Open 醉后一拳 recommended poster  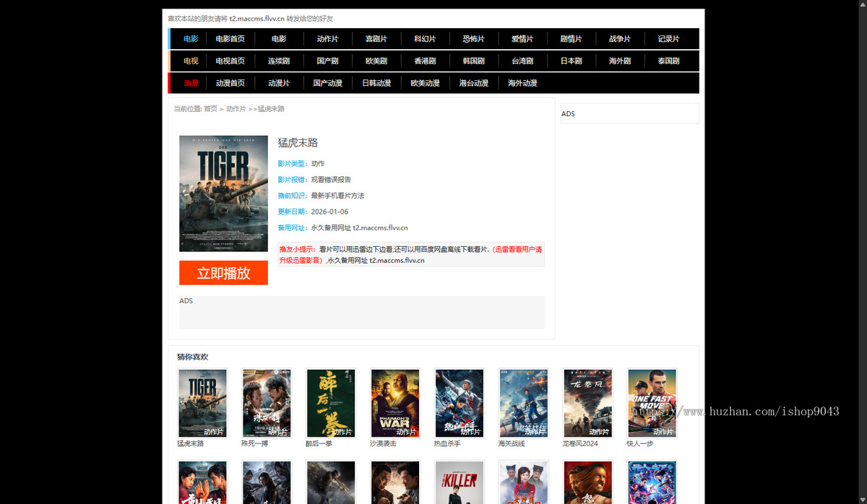[x=331, y=403]
